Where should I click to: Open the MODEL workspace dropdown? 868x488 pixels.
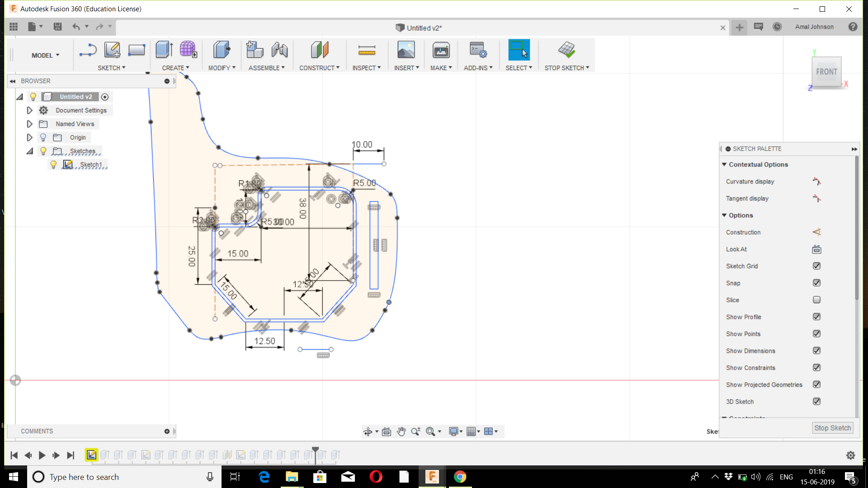click(x=45, y=55)
